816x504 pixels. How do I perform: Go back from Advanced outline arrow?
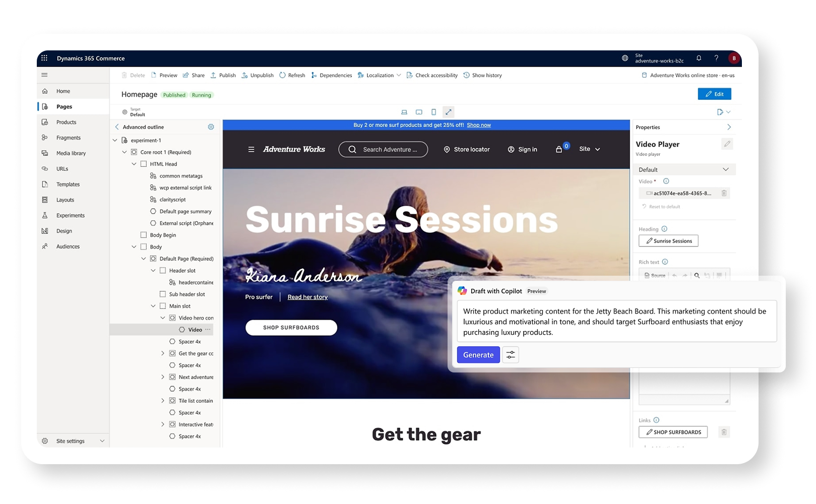[x=117, y=127]
